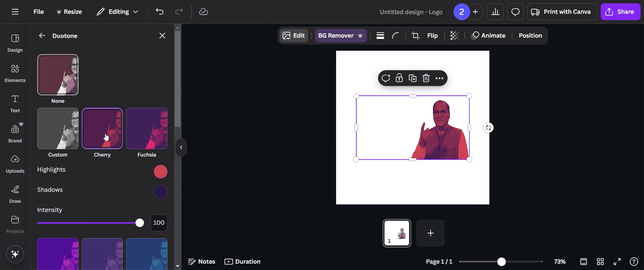Open the Elements sidebar panel
The height and width of the screenshot is (270, 644).
[x=15, y=73]
